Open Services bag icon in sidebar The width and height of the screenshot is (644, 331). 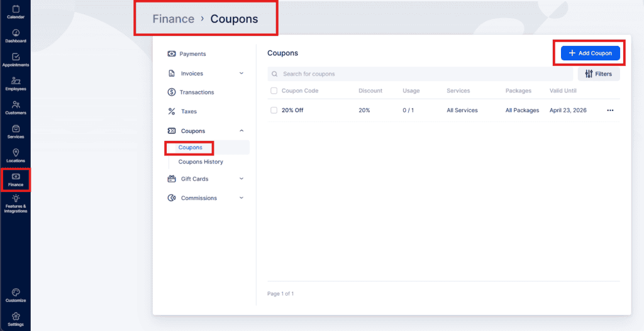16,129
